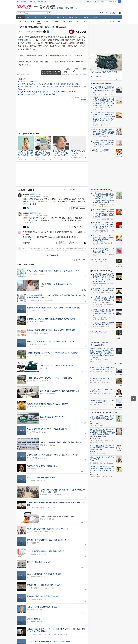138x644 pixels.
Task: Submit the keyword search via its magnifier icon
Action: point(49,13)
